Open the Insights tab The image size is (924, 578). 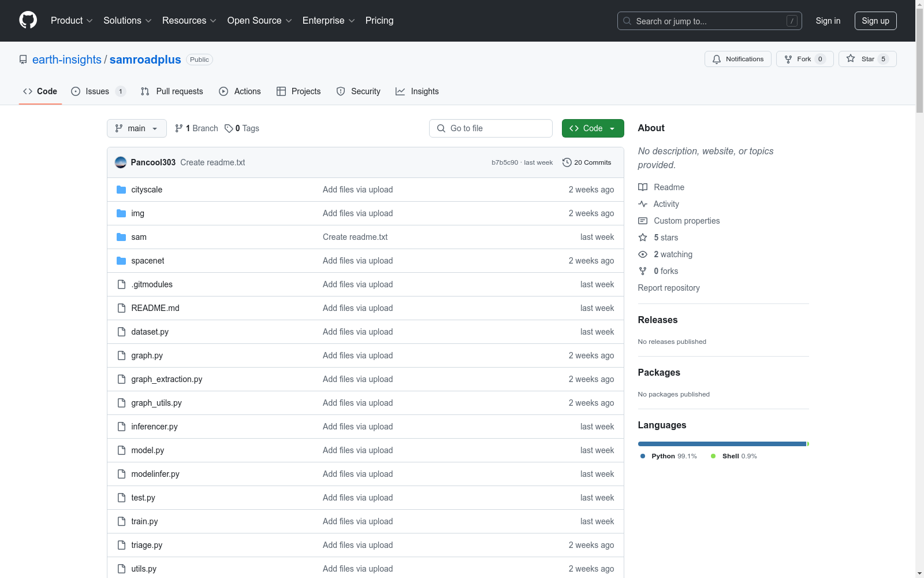click(418, 91)
